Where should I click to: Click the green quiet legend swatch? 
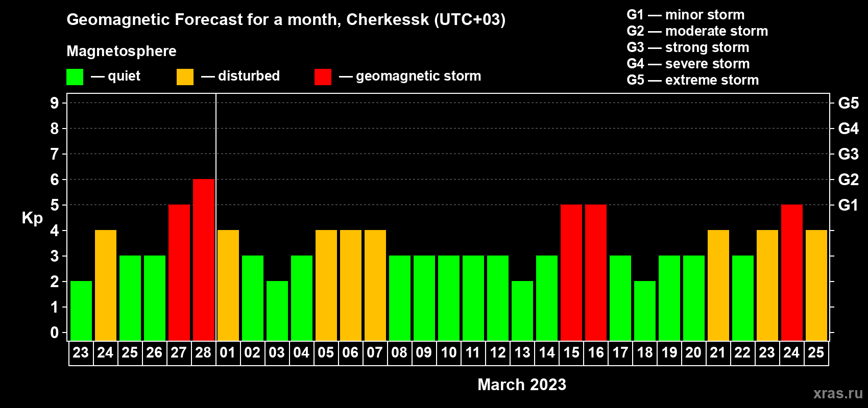tap(75, 77)
